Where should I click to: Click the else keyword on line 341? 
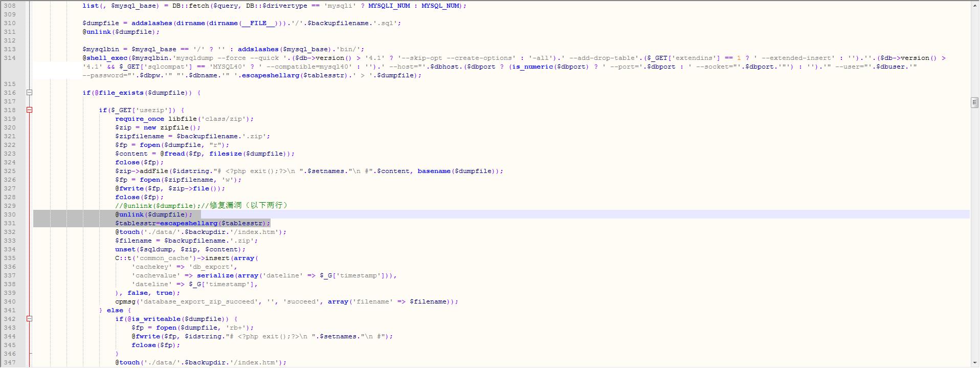coord(115,310)
